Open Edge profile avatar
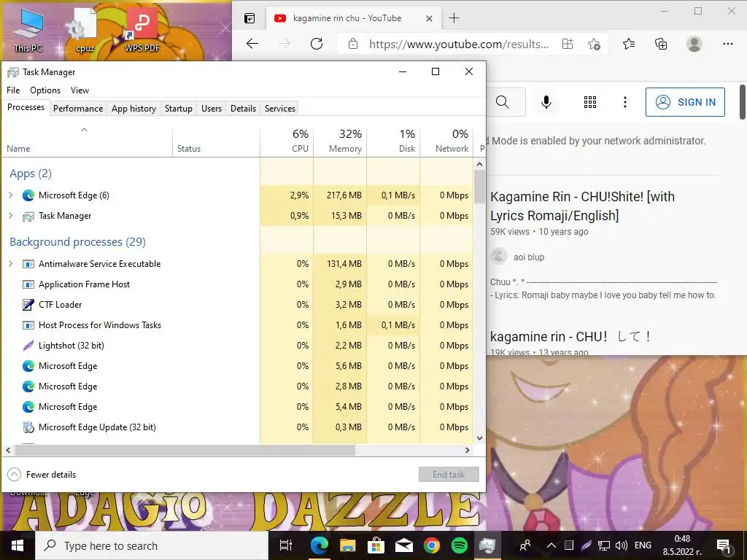The height and width of the screenshot is (560, 747). [694, 44]
